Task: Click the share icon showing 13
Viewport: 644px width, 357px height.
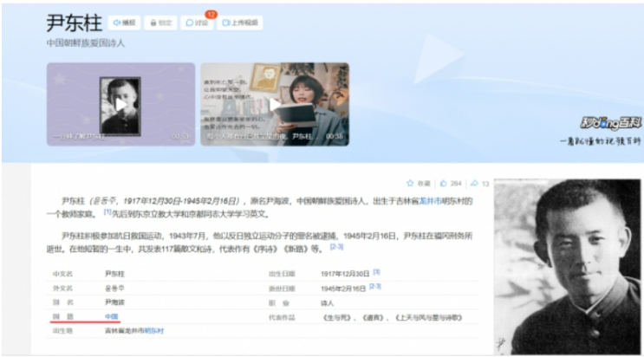Action: pyautogui.click(x=474, y=183)
